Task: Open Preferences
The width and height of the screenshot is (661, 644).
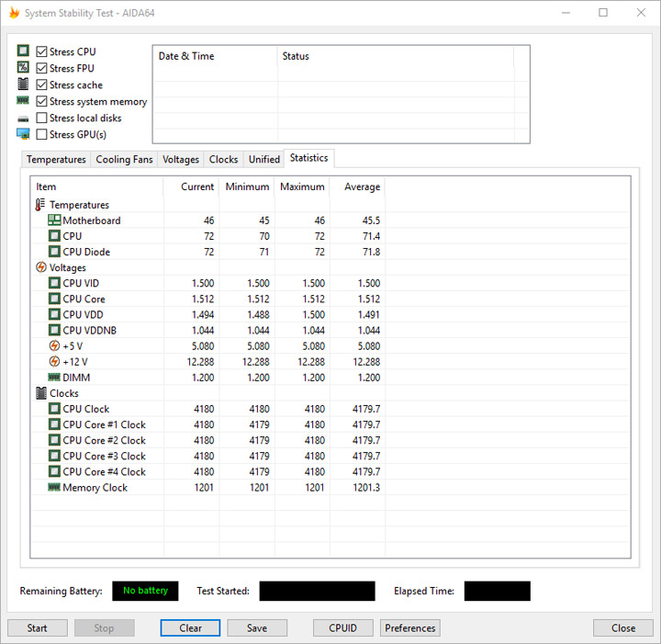Action: tap(410, 628)
